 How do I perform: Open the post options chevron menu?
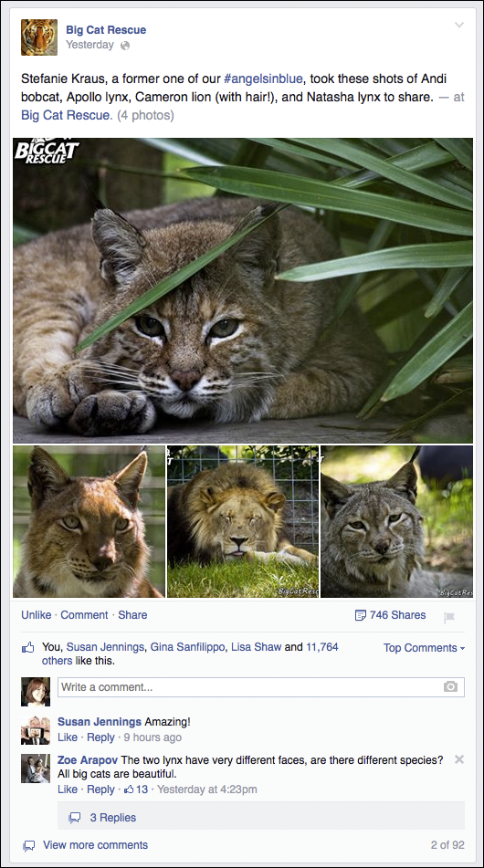[x=459, y=25]
